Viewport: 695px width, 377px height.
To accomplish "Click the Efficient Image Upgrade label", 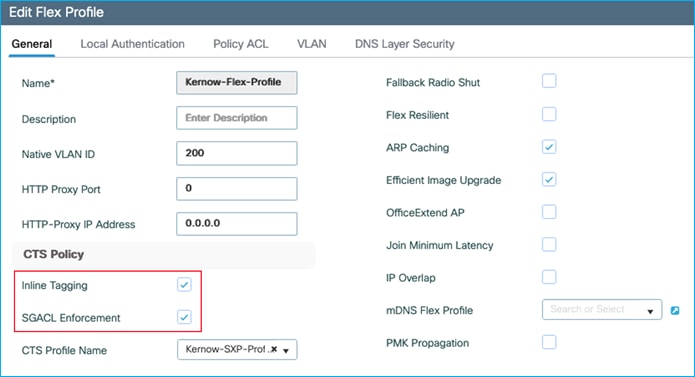I will tap(443, 180).
